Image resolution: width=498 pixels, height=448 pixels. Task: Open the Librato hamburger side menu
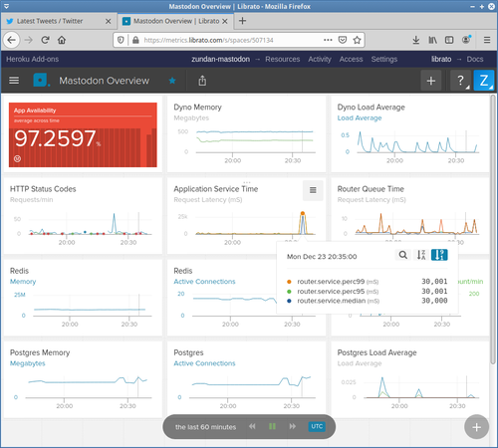14,81
